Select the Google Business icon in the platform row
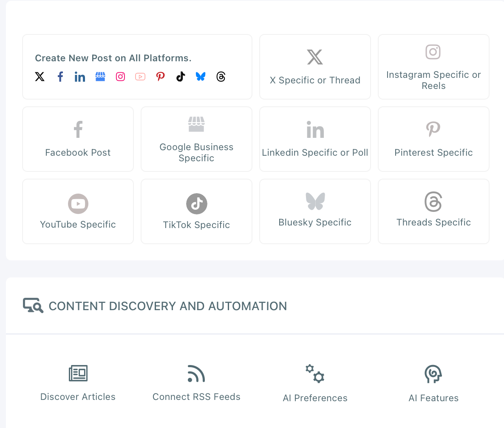 (x=100, y=77)
